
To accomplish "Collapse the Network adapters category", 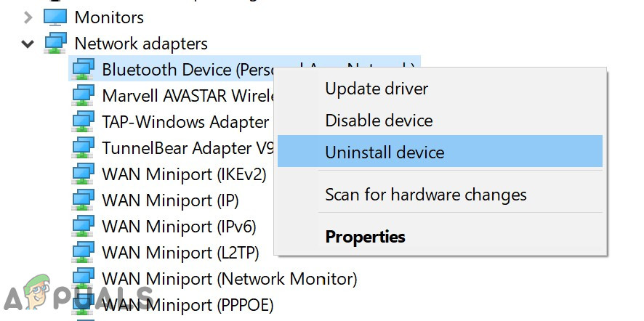I will (28, 44).
